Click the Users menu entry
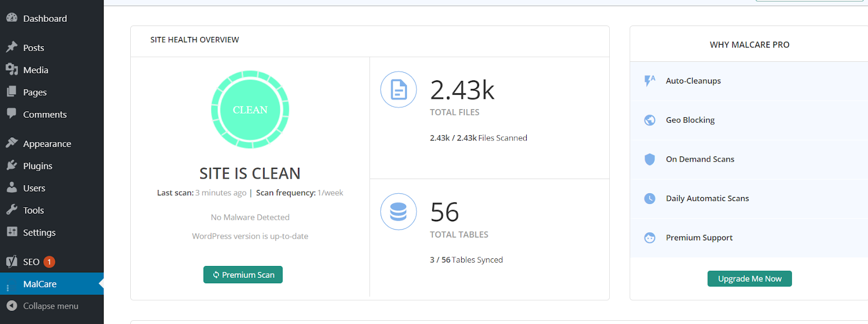The height and width of the screenshot is (324, 868). coord(34,188)
